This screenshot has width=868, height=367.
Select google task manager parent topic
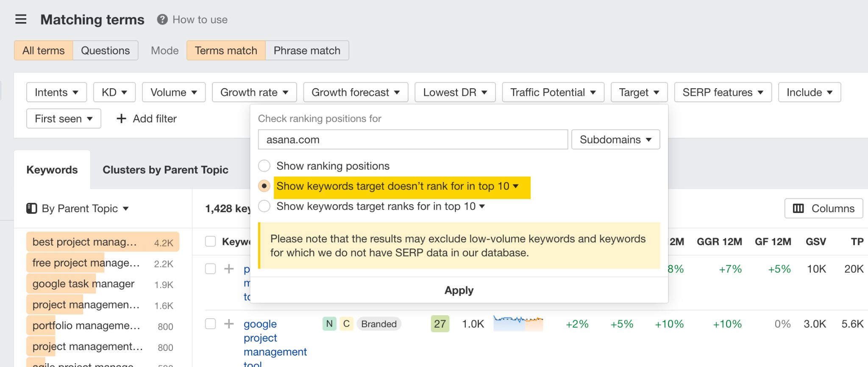coord(103,284)
